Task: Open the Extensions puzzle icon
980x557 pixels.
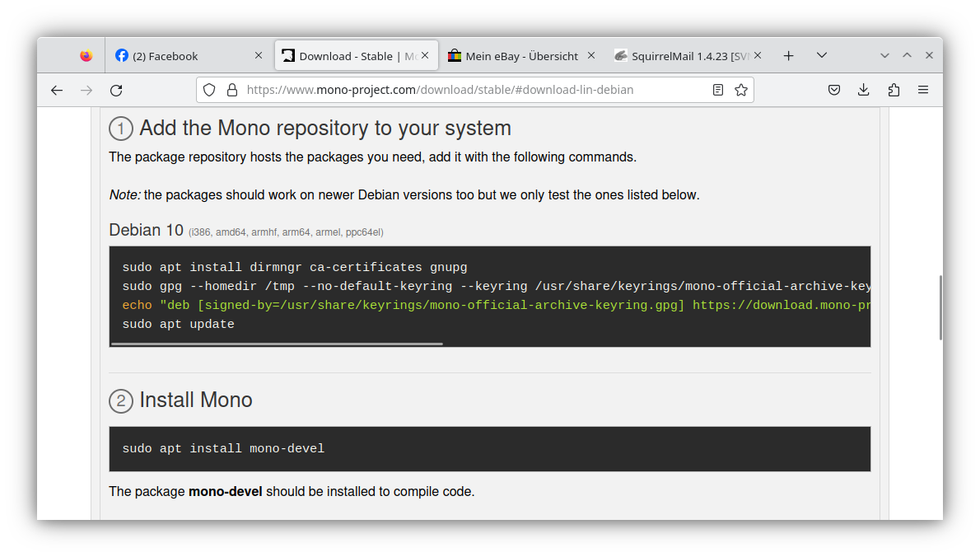Action: pos(894,90)
